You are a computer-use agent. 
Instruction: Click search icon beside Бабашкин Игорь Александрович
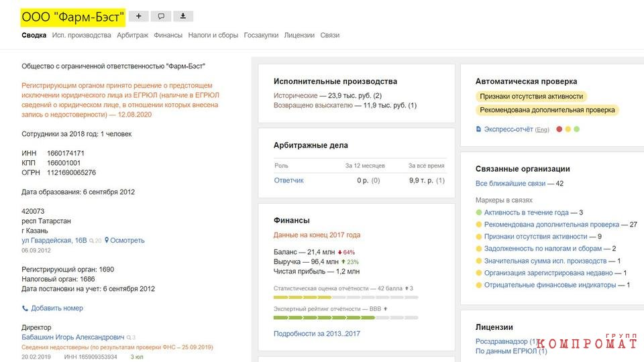click(x=129, y=337)
